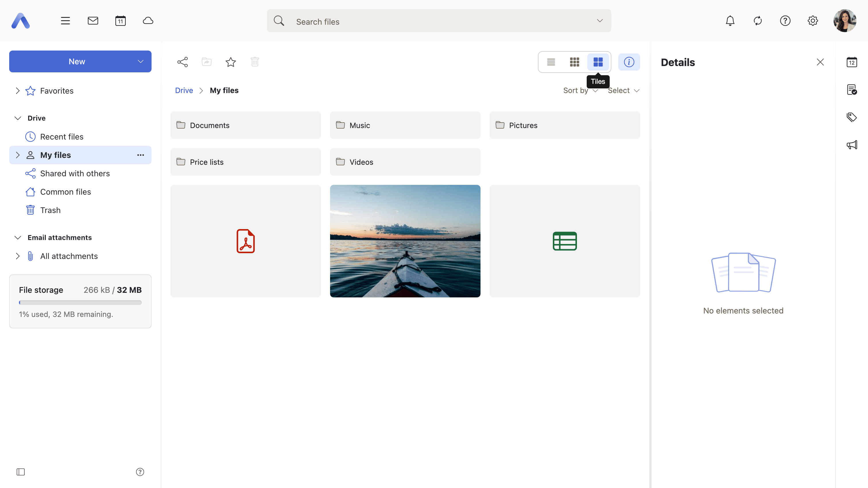Screen dimensions: 868x488
Task: Open the Mail app icon
Action: (93, 21)
